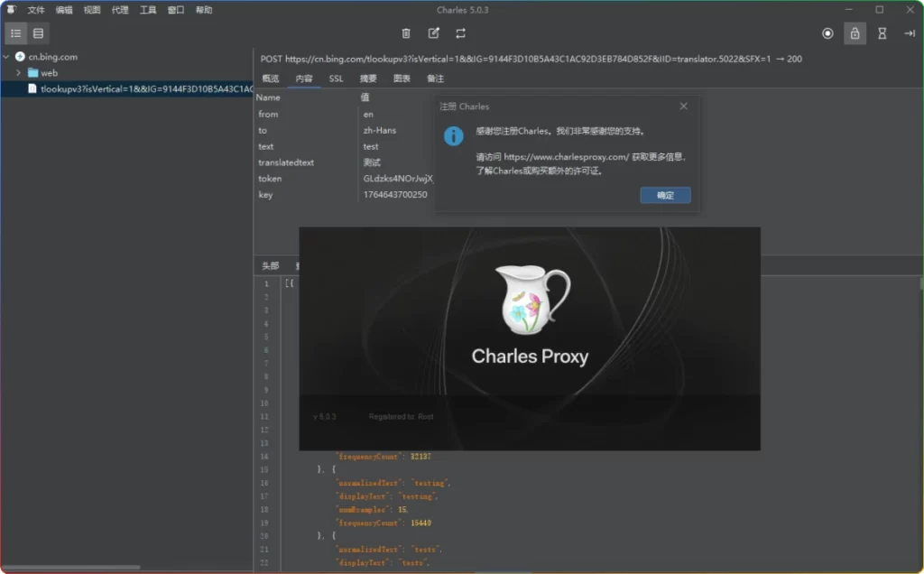This screenshot has height=574, width=924.
Task: Click the 确定 button in the dialog
Action: [x=665, y=195]
